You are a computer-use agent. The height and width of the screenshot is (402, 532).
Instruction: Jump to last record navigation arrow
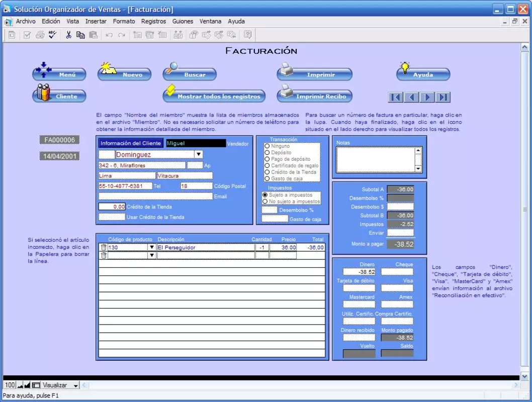[x=443, y=97]
